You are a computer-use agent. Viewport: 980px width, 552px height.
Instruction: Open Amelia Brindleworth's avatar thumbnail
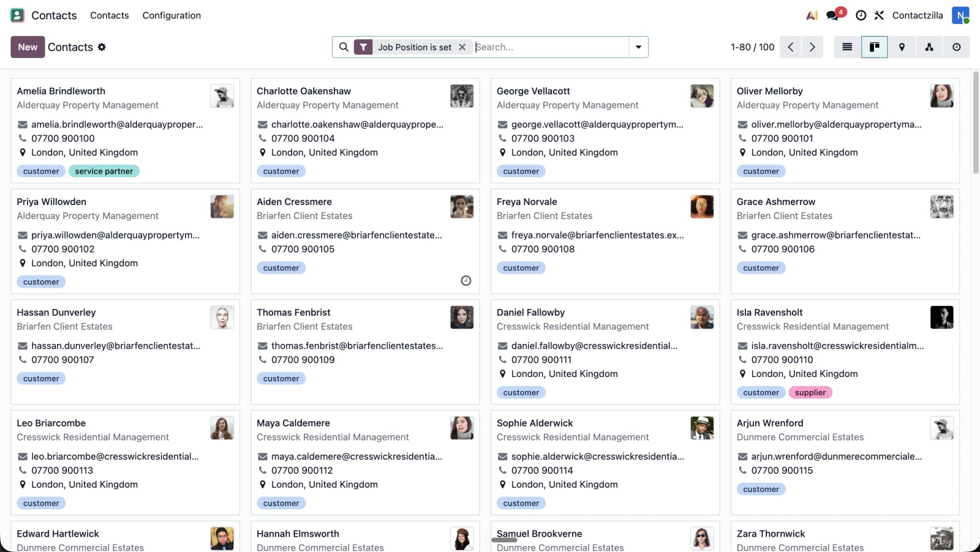222,96
